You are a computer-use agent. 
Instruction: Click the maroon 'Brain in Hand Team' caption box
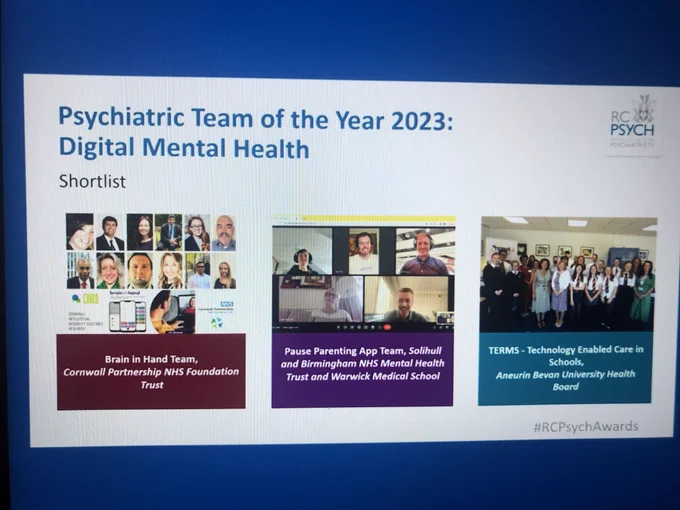point(151,371)
